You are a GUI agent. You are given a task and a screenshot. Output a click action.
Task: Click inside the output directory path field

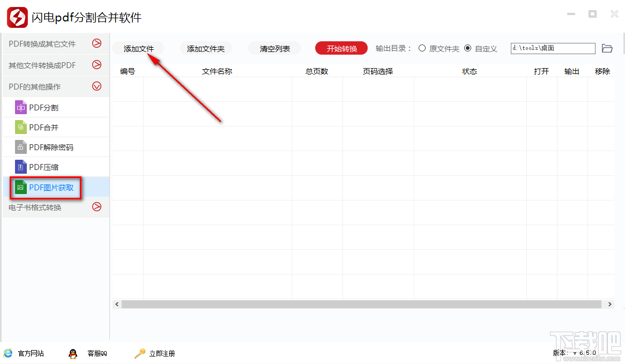pos(552,48)
